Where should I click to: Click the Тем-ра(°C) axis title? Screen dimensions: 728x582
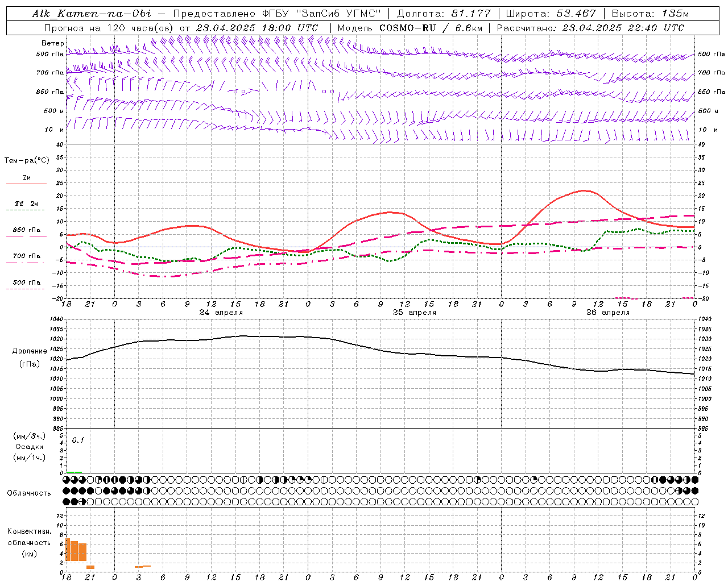27,161
